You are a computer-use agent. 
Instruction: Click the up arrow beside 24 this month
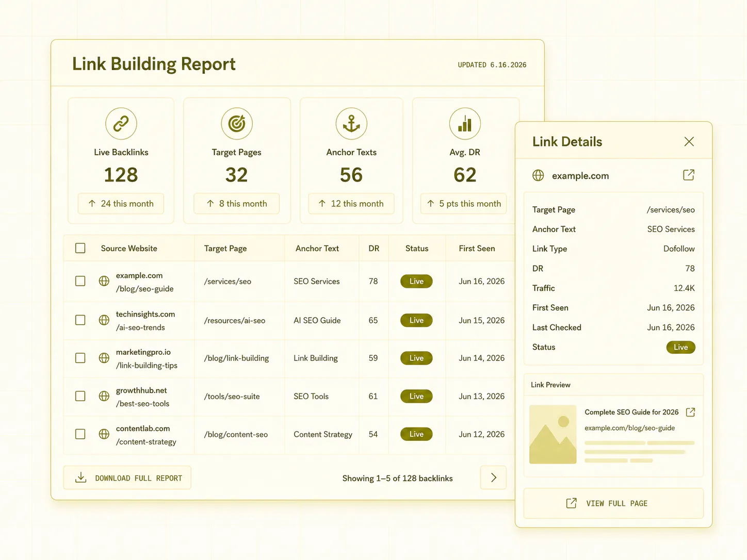tap(92, 203)
